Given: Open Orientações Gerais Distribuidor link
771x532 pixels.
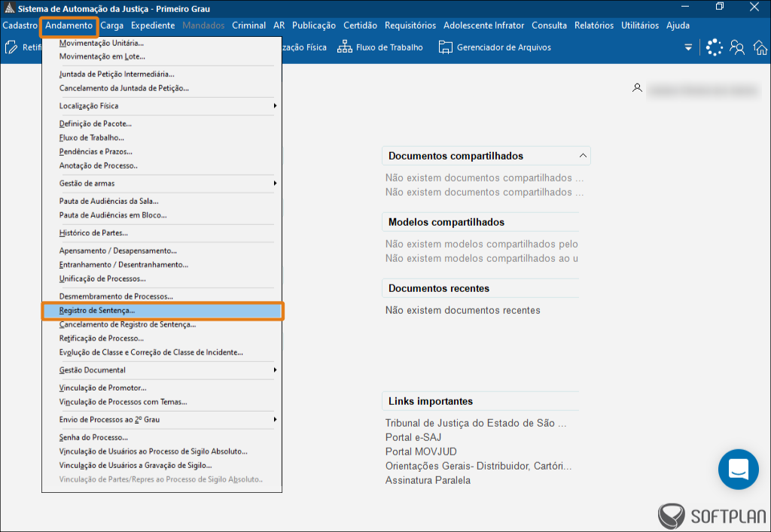Looking at the screenshot, I should [478, 466].
